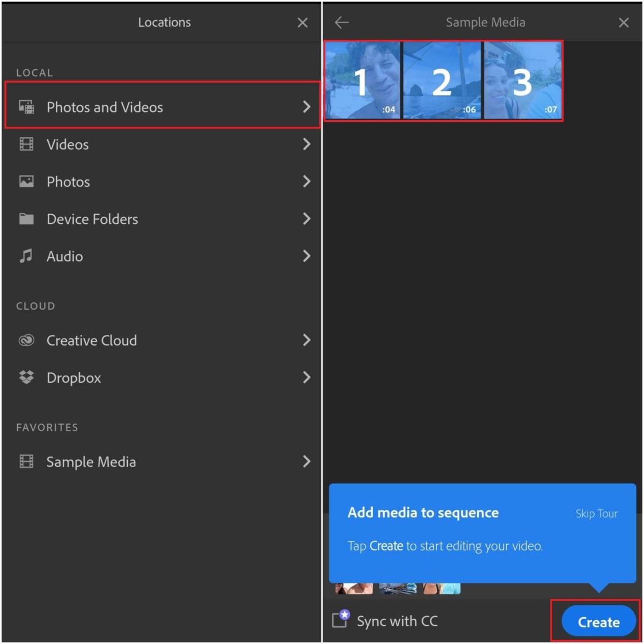Screen dimensions: 644x644
Task: Deselect the first sample clip thumbnail
Action: pyautogui.click(x=363, y=80)
